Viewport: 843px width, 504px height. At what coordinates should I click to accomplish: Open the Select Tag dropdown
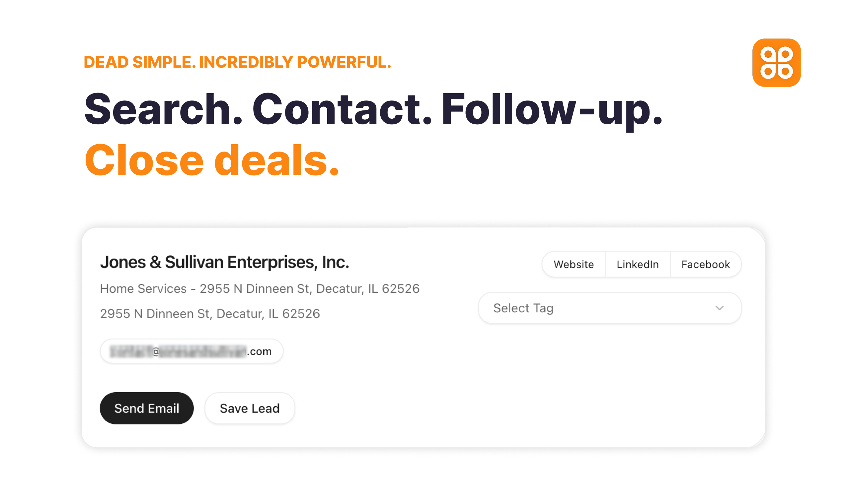tap(610, 308)
